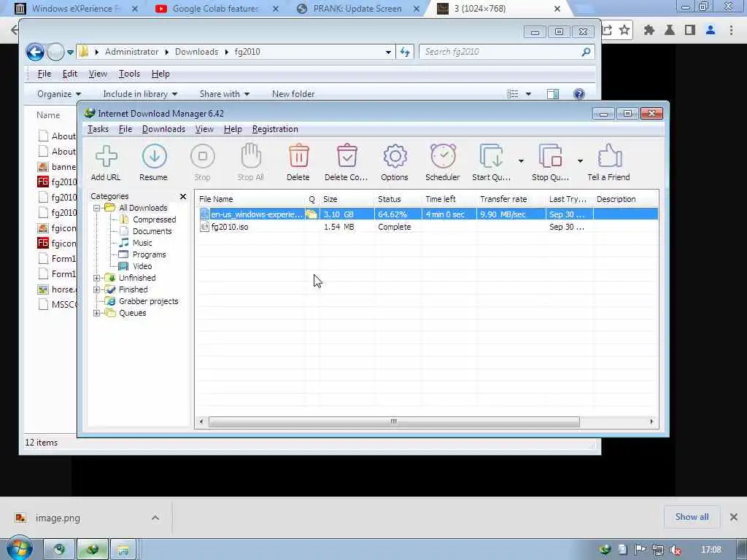Open Include in library dropdown
Screen dimensions: 747x560
pyautogui.click(x=141, y=94)
